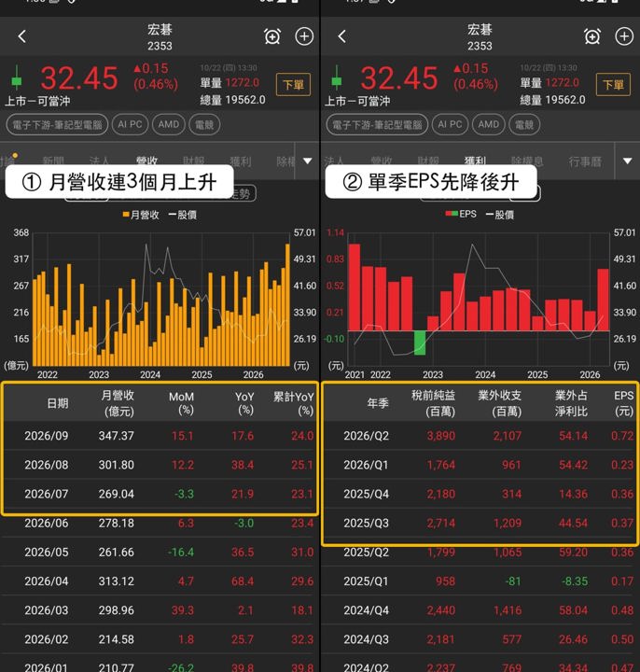Screen dimensions: 640x672
Task: Open 電子下游-筆記型電腦 tag in left panel
Action: pos(57,125)
